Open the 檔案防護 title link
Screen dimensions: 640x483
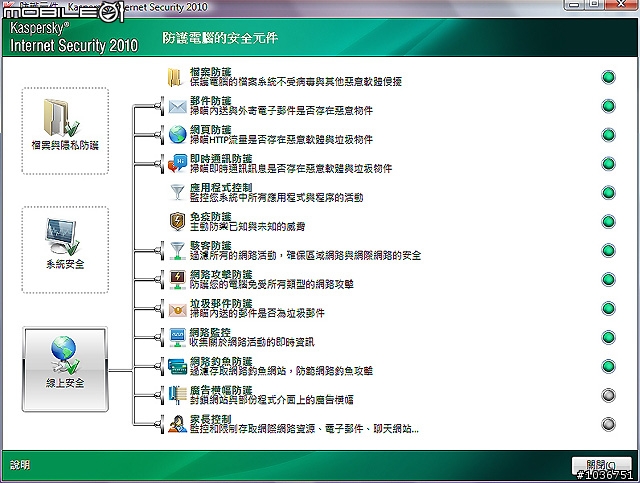click(x=211, y=72)
